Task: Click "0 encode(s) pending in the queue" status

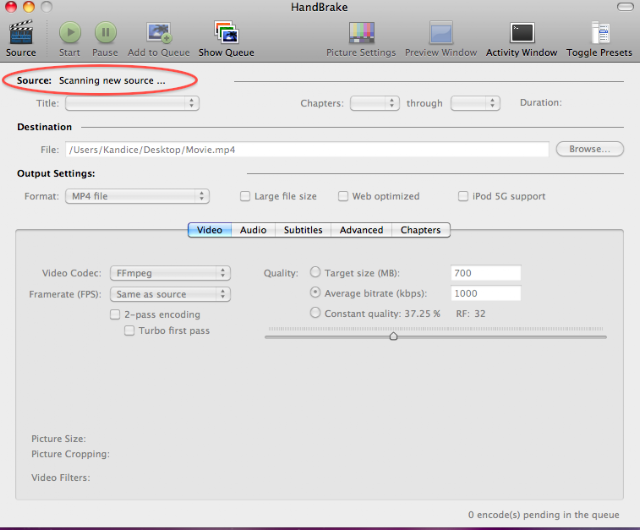Action: (x=543, y=515)
